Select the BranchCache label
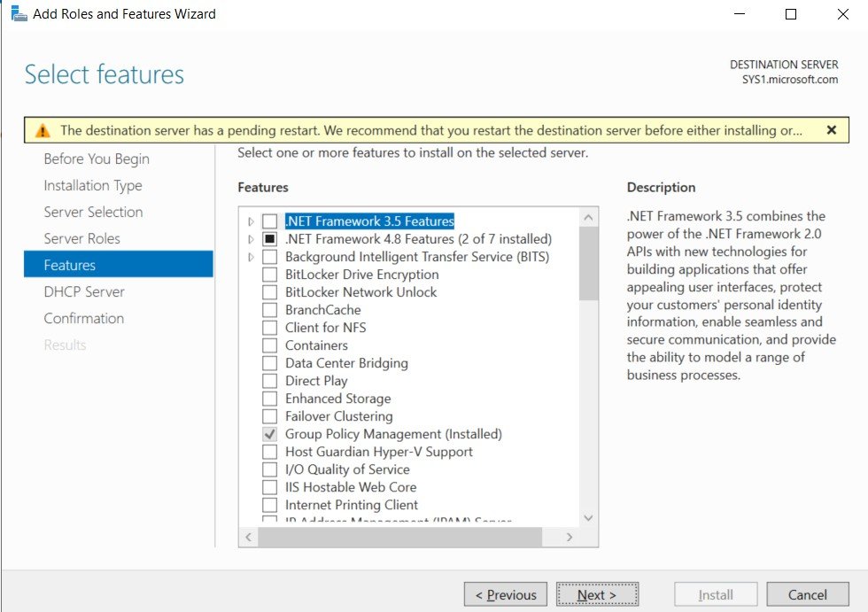 [x=322, y=310]
